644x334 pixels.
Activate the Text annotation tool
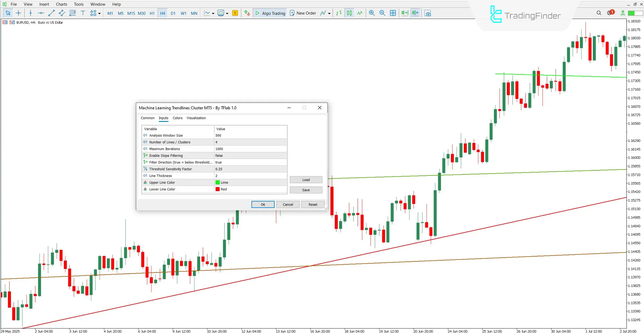pos(83,13)
